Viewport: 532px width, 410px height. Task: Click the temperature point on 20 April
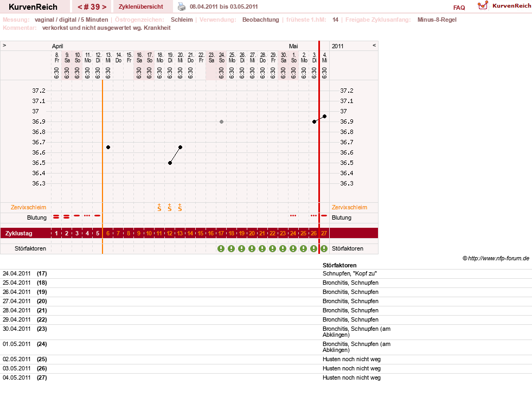pos(181,148)
